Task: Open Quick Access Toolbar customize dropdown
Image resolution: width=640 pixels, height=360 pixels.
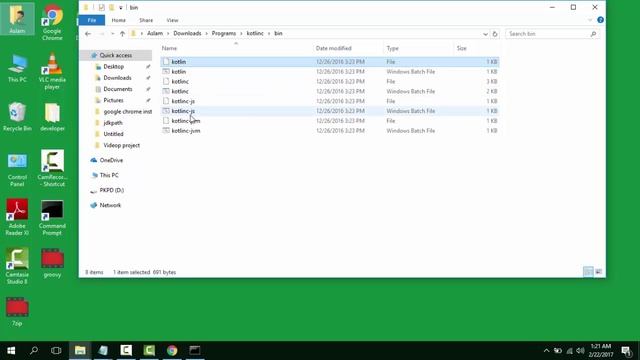Action: tap(121, 8)
